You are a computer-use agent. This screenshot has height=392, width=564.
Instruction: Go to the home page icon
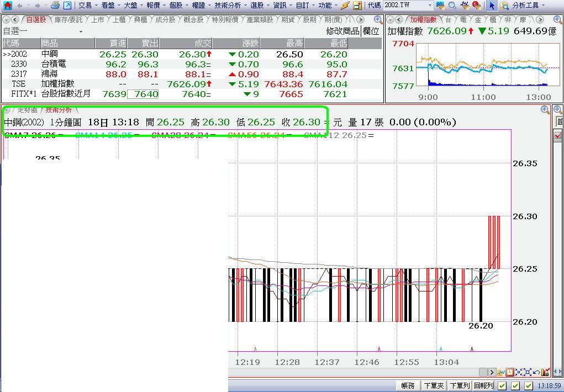click(x=7, y=6)
